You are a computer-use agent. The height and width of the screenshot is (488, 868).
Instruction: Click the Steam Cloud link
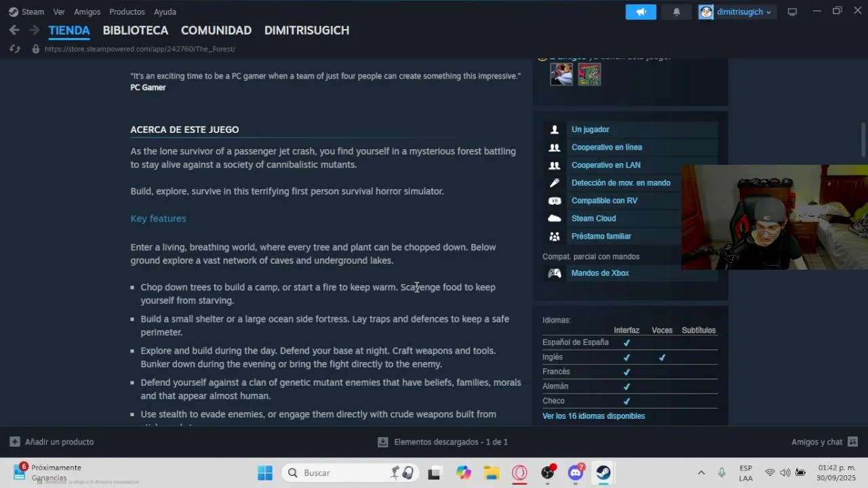click(593, 218)
